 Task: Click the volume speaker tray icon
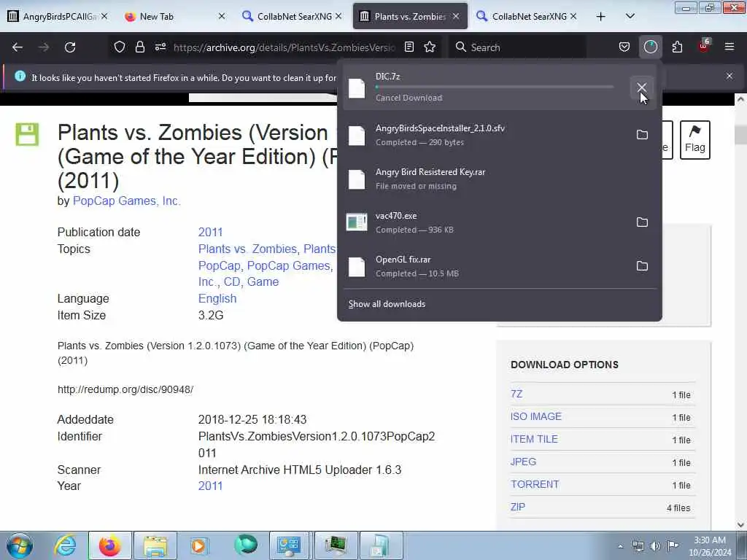(656, 546)
